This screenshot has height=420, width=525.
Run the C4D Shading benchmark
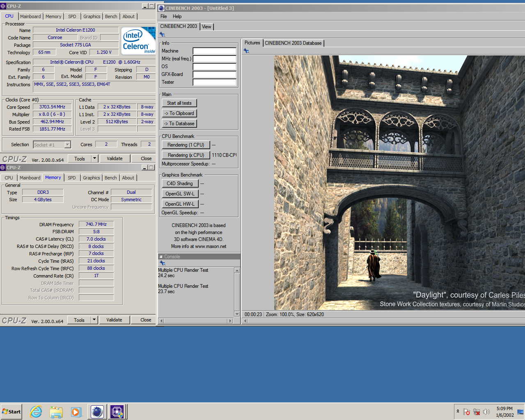coord(180,184)
